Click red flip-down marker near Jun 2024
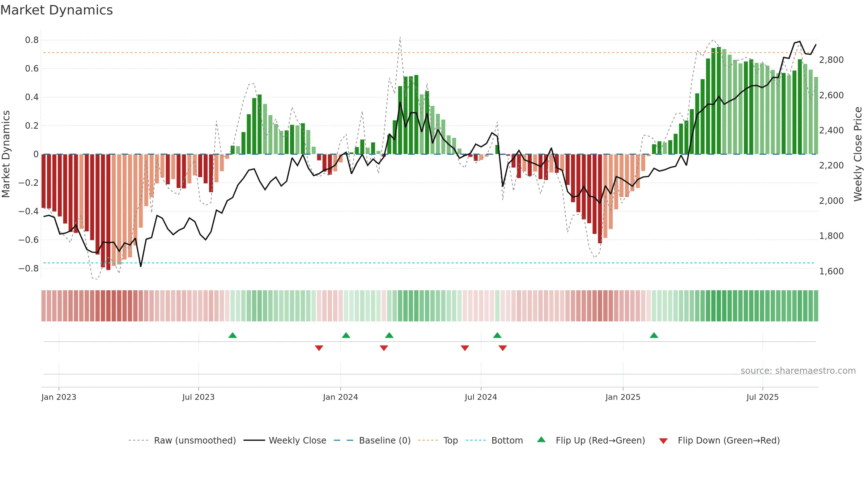 coord(465,348)
